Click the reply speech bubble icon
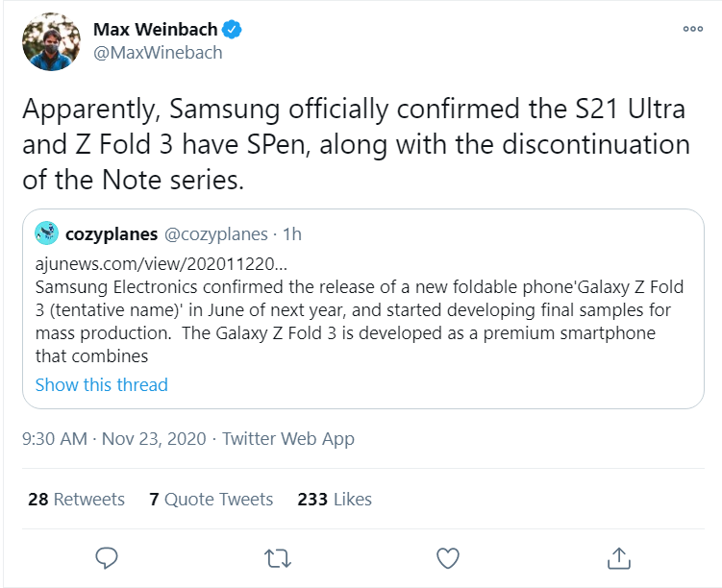This screenshot has height=588, width=722. 107,556
